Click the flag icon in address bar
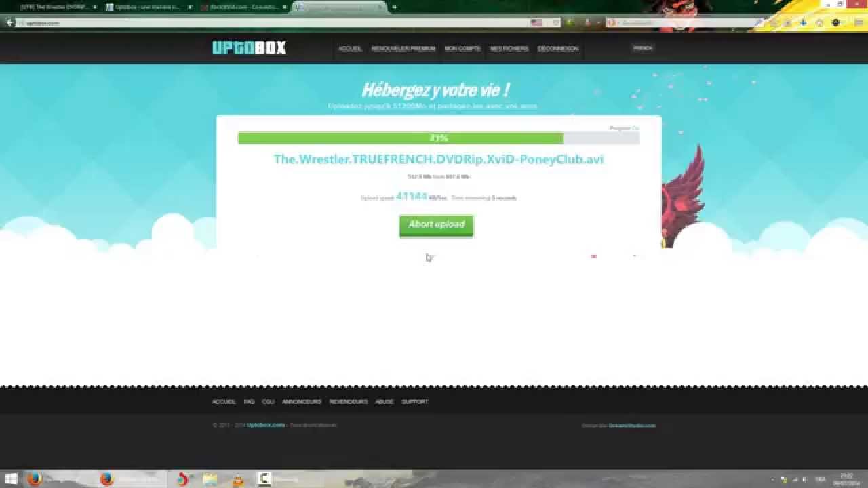The width and height of the screenshot is (868, 488). click(536, 22)
